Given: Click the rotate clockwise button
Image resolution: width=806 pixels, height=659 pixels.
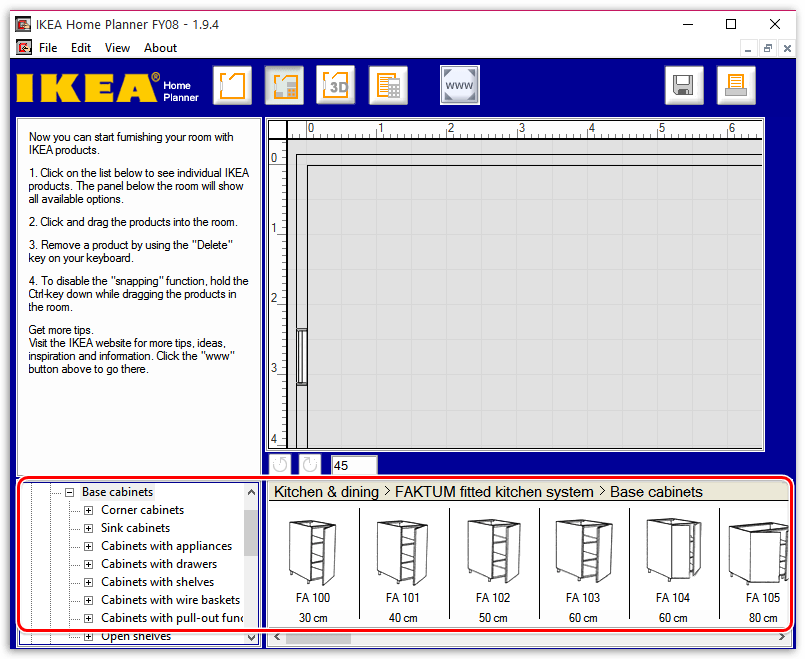Looking at the screenshot, I should [x=309, y=465].
